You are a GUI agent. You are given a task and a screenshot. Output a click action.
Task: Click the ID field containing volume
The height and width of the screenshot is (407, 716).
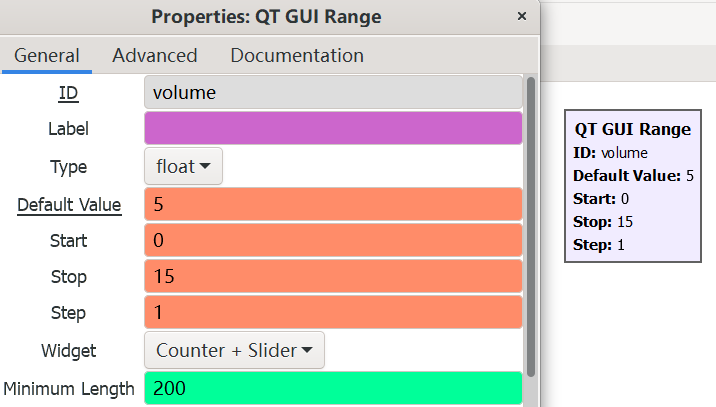(333, 93)
